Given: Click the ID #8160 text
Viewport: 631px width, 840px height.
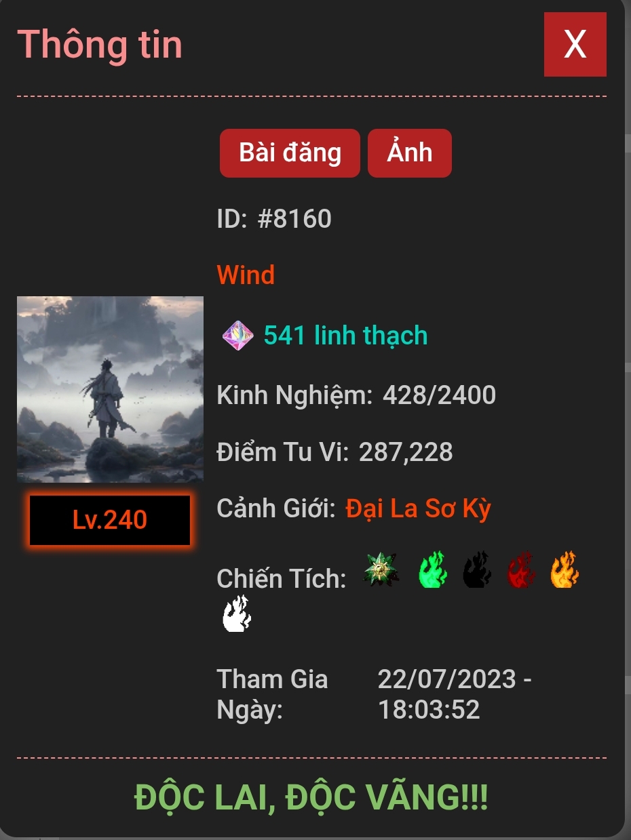Looking at the screenshot, I should [274, 219].
